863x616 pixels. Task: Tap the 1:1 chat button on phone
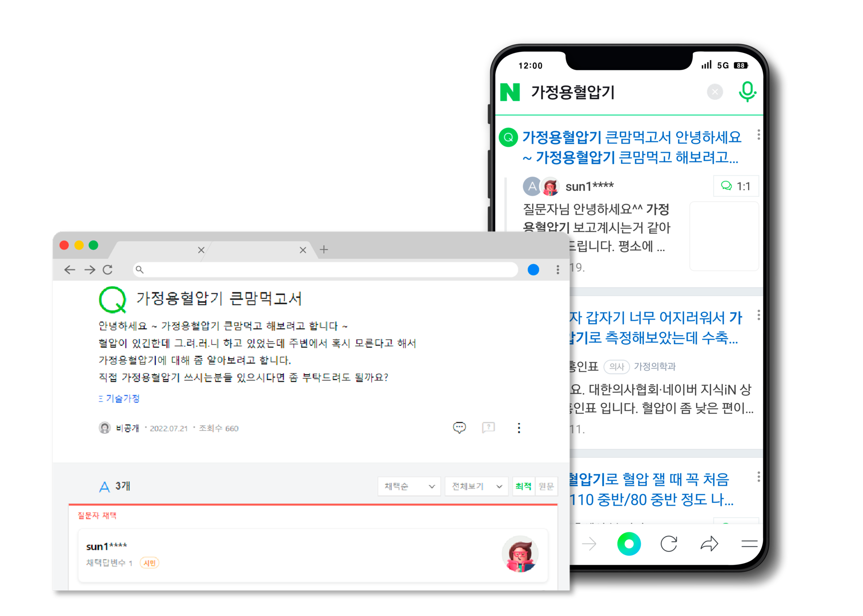[x=736, y=186]
